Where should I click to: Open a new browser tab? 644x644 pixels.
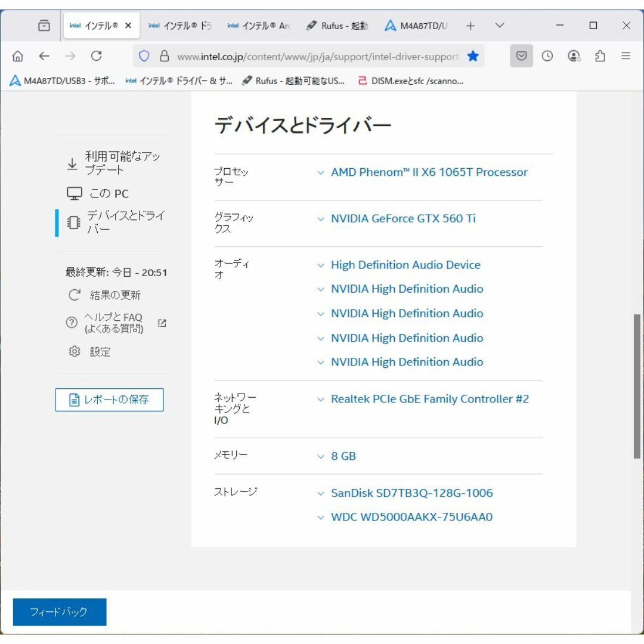pyautogui.click(x=470, y=26)
